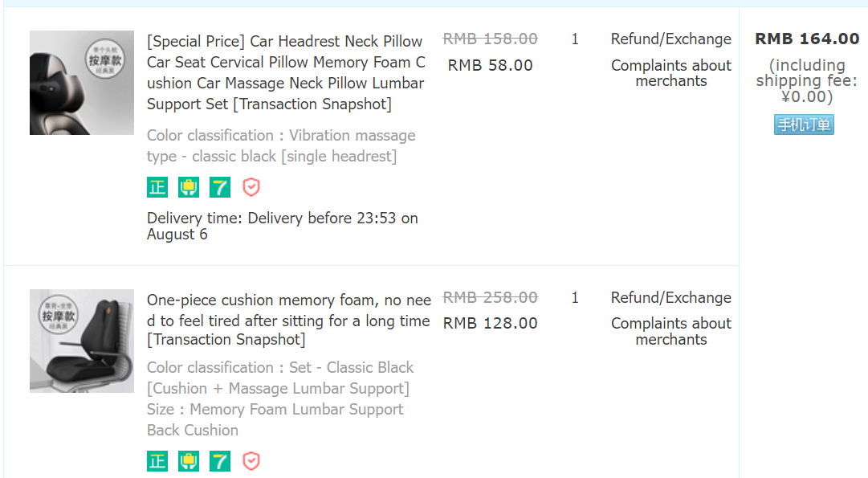File Complaints about merchants for headrest order

671,73
